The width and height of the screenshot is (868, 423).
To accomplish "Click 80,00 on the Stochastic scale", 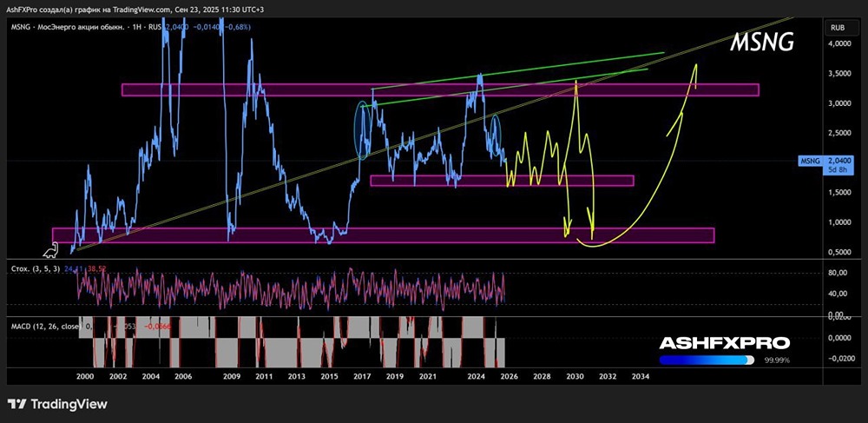I will point(837,273).
